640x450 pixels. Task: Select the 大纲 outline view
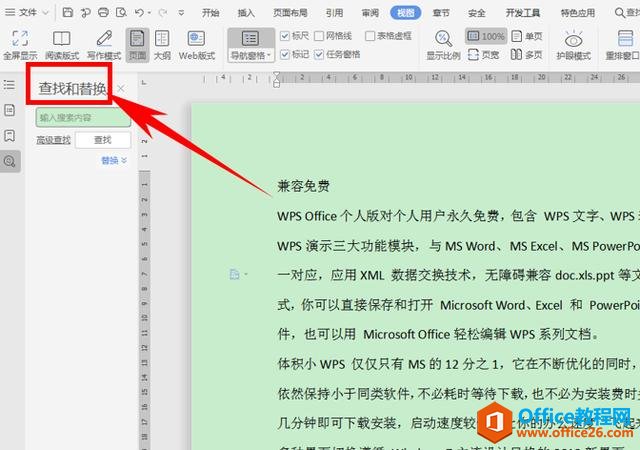tap(161, 44)
